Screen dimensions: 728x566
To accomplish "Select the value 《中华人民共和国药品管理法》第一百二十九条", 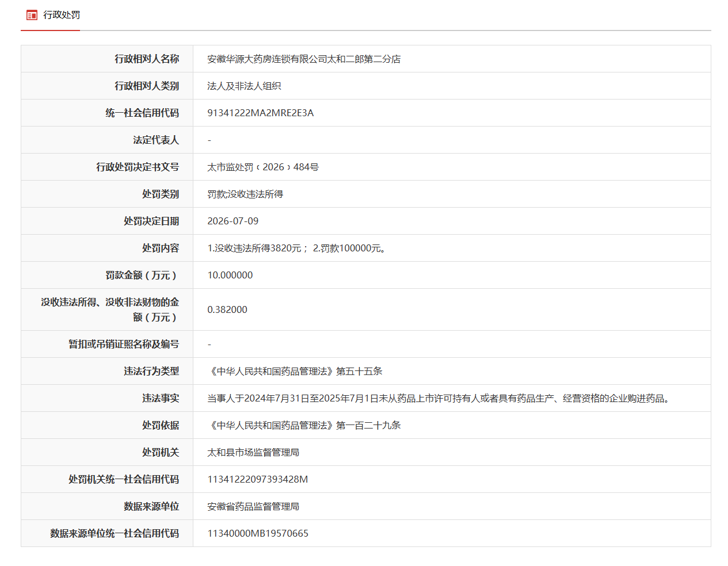I will pyautogui.click(x=304, y=425).
